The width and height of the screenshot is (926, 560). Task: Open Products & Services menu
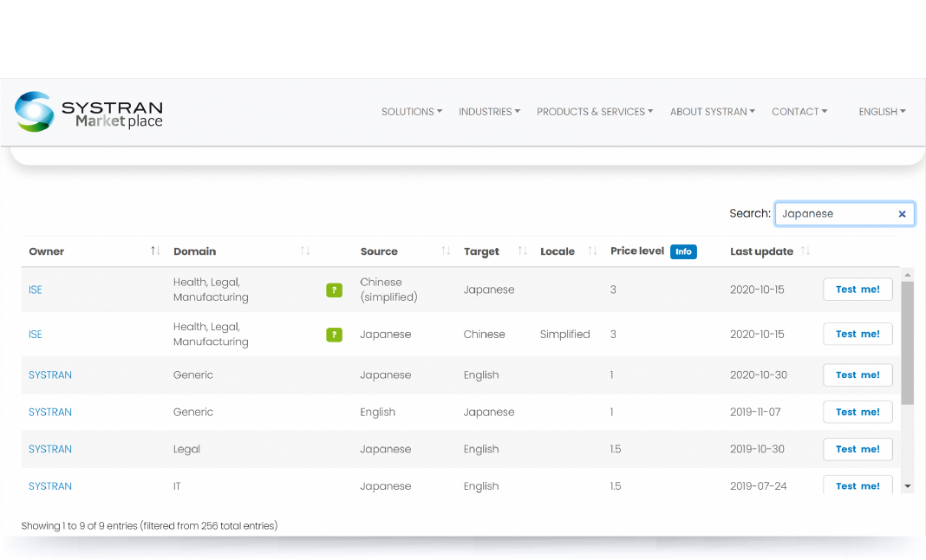click(x=595, y=112)
